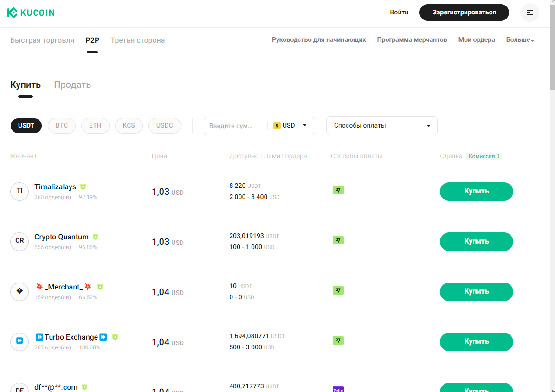Click df**@**.com verified shield badge
This screenshot has height=392, width=555.
click(84, 387)
